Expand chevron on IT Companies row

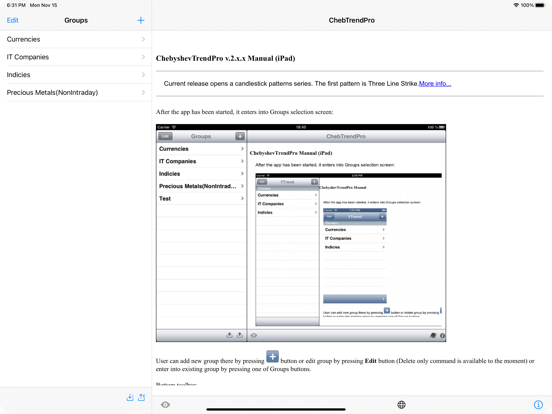[143, 57]
